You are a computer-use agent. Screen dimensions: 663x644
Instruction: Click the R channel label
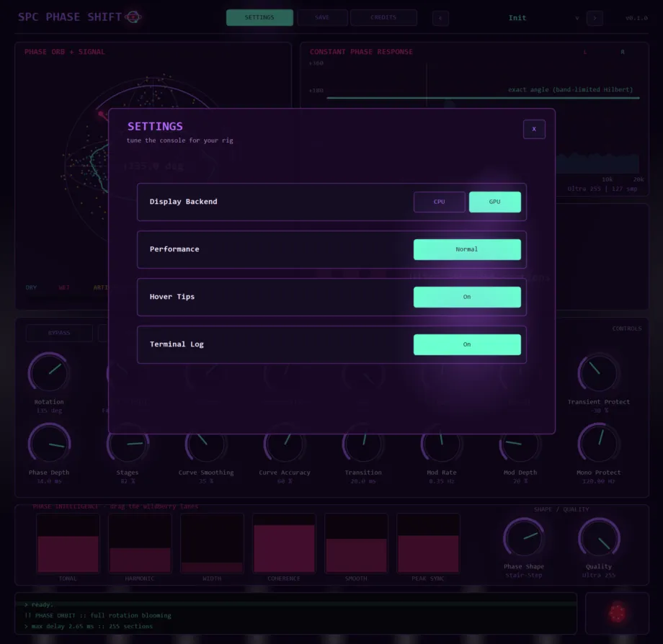pyautogui.click(x=623, y=52)
